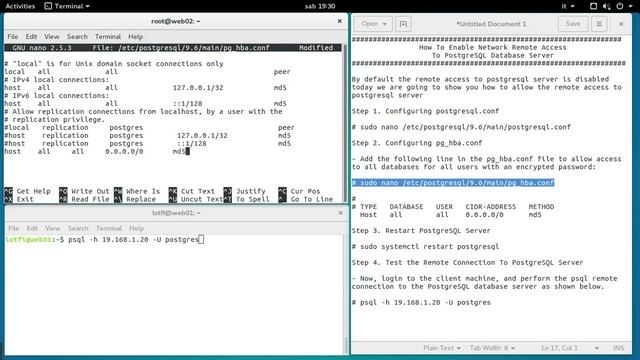Screen dimensions: 640x360
Task: Click 'Step 3. Restart PostgreSQL Server' text
Action: (421, 231)
